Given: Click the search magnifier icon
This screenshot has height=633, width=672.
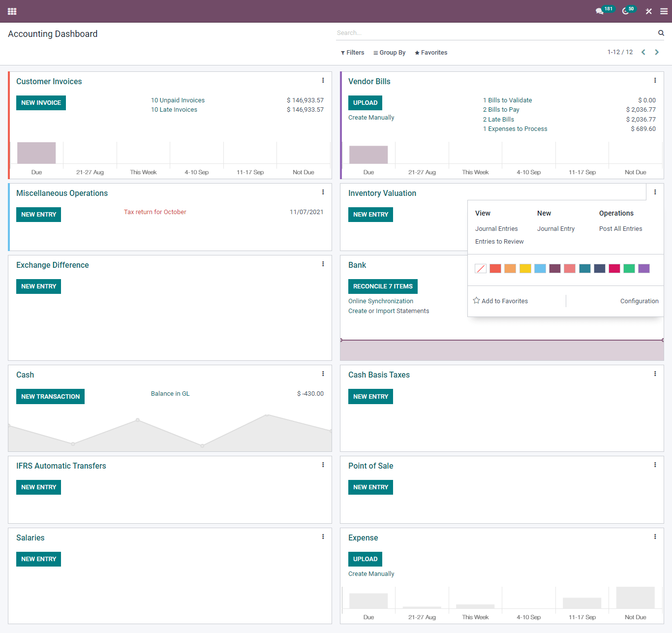Looking at the screenshot, I should [661, 32].
